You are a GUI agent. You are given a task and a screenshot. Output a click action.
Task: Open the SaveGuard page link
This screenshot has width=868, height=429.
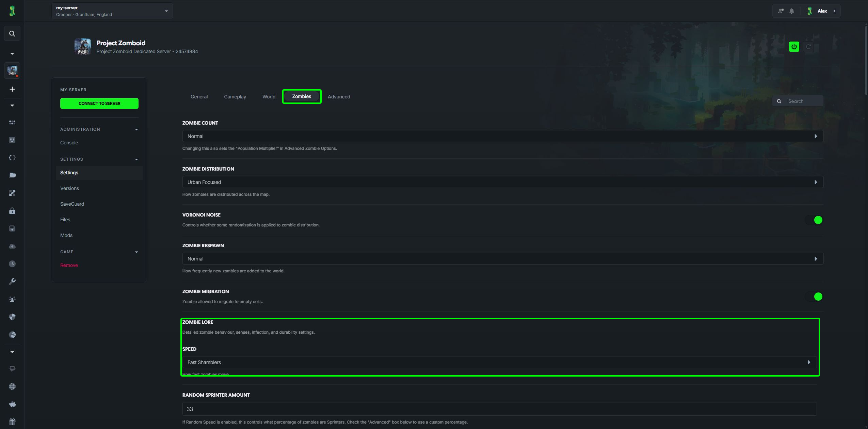click(x=72, y=204)
